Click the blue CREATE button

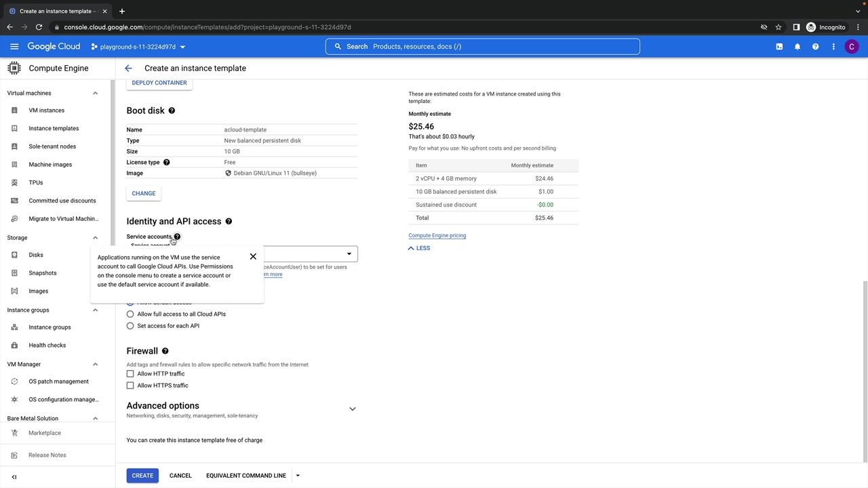[x=142, y=476]
